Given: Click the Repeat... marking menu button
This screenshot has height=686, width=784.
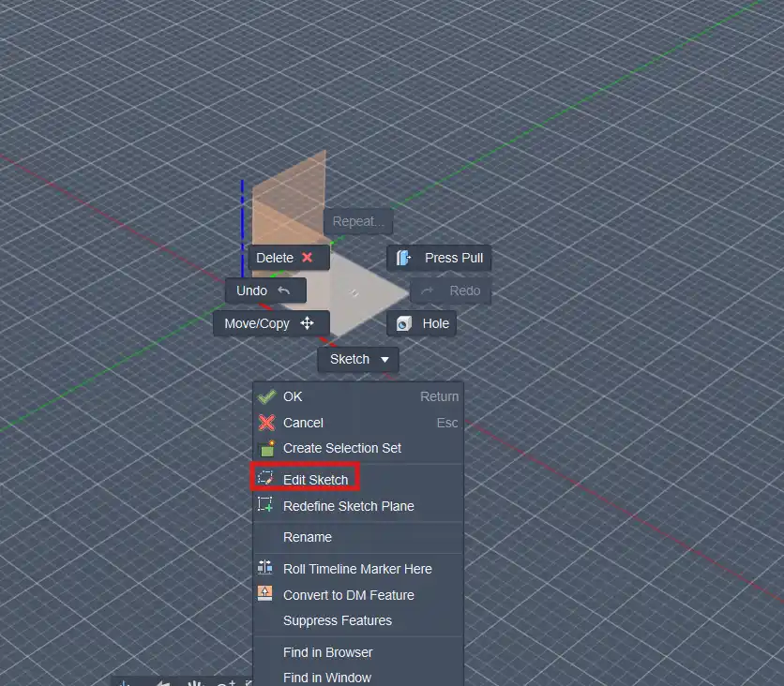Looking at the screenshot, I should point(358,221).
